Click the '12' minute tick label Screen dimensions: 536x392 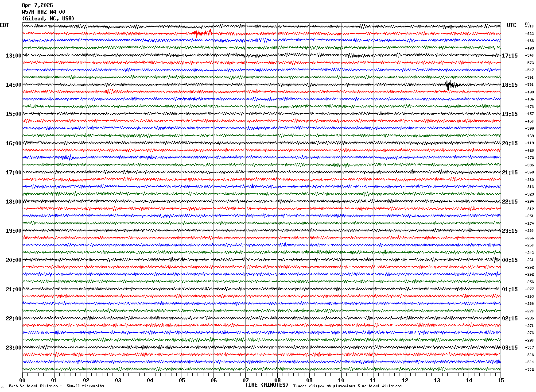[405, 380]
